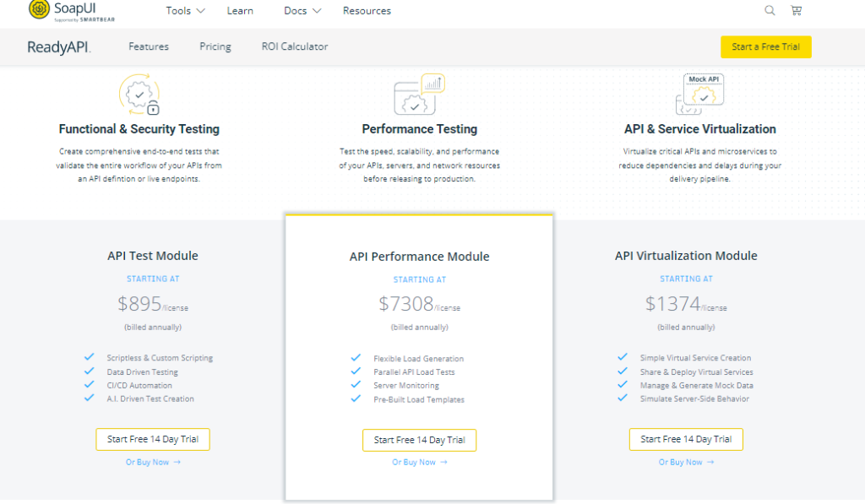Screen dimensions: 865x504
Task: Click Or Buy Now under API Performance Module
Action: pyautogui.click(x=419, y=462)
